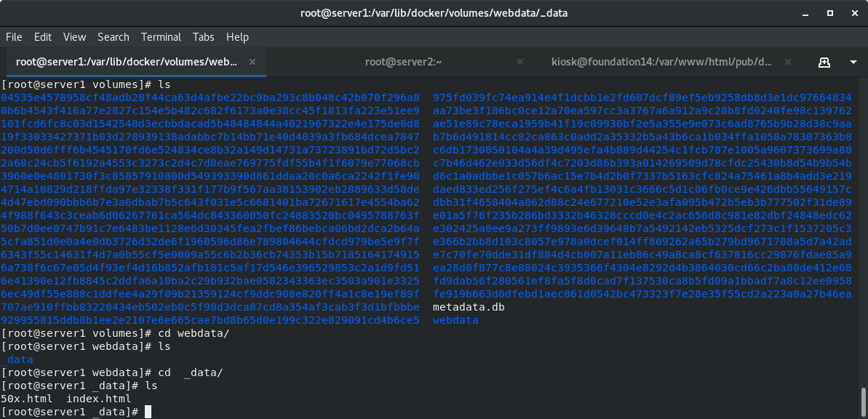The width and height of the screenshot is (868, 419).
Task: Close the root@server2 tab
Action: 519,62
